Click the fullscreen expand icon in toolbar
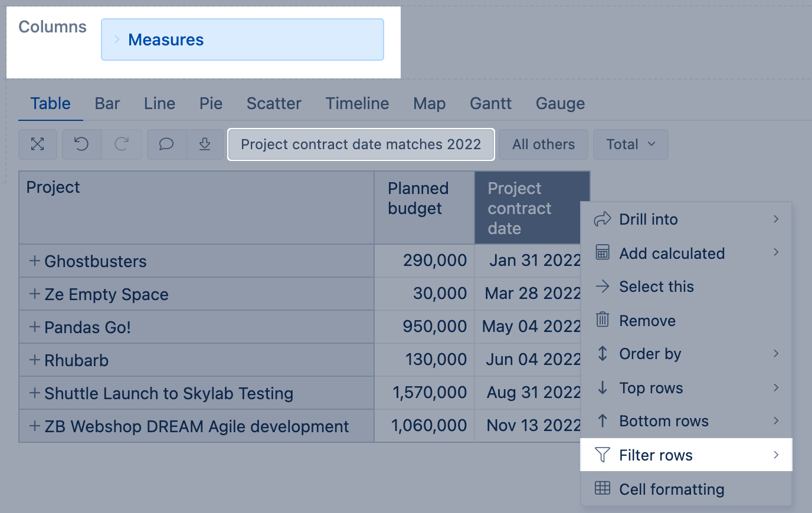812x513 pixels. (38, 144)
